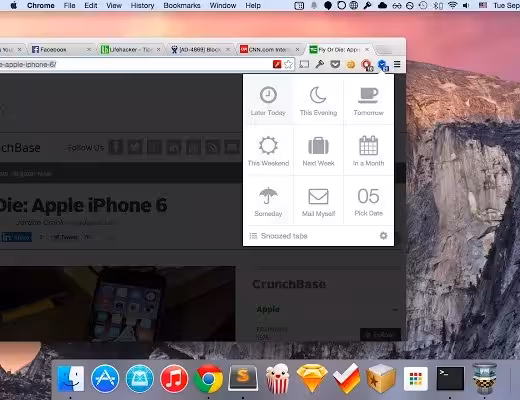Open the Help menu
The height and width of the screenshot is (400, 520).
[x=253, y=5]
